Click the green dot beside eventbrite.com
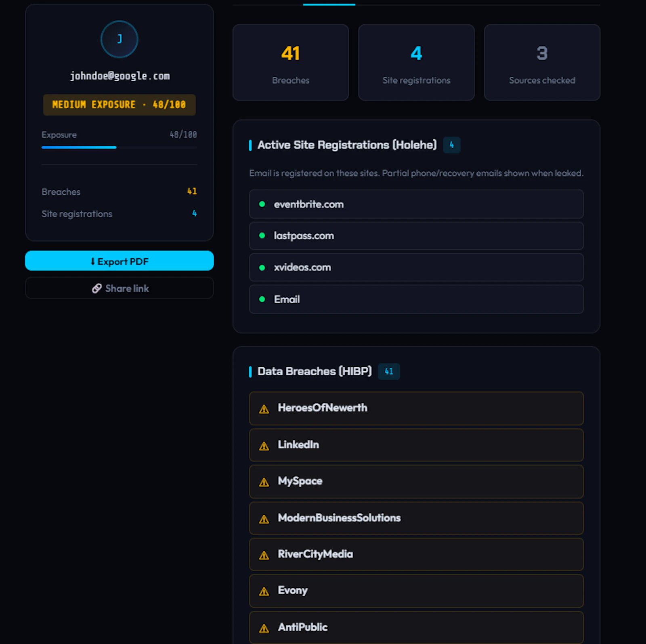This screenshot has width=646, height=644. pos(262,204)
